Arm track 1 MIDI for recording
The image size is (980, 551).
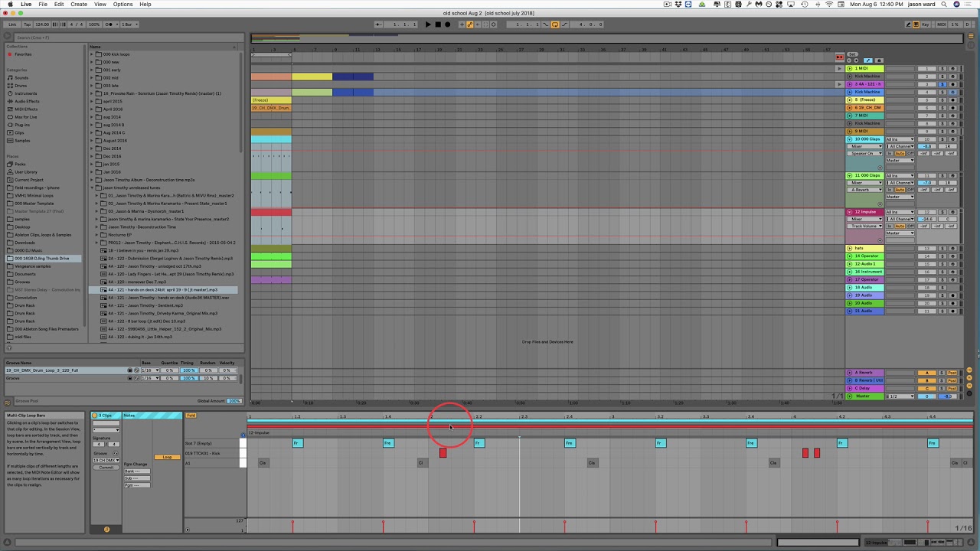[x=953, y=69]
